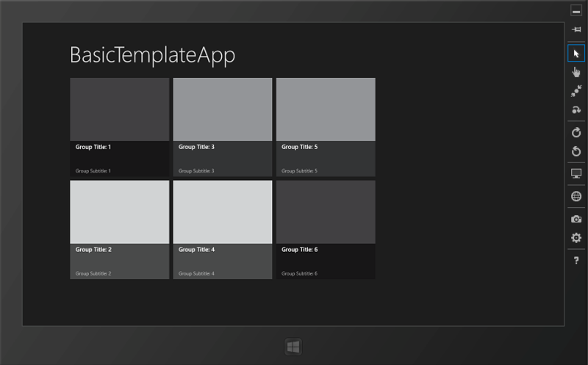Open Group Title: 1 tile image

(x=120, y=109)
